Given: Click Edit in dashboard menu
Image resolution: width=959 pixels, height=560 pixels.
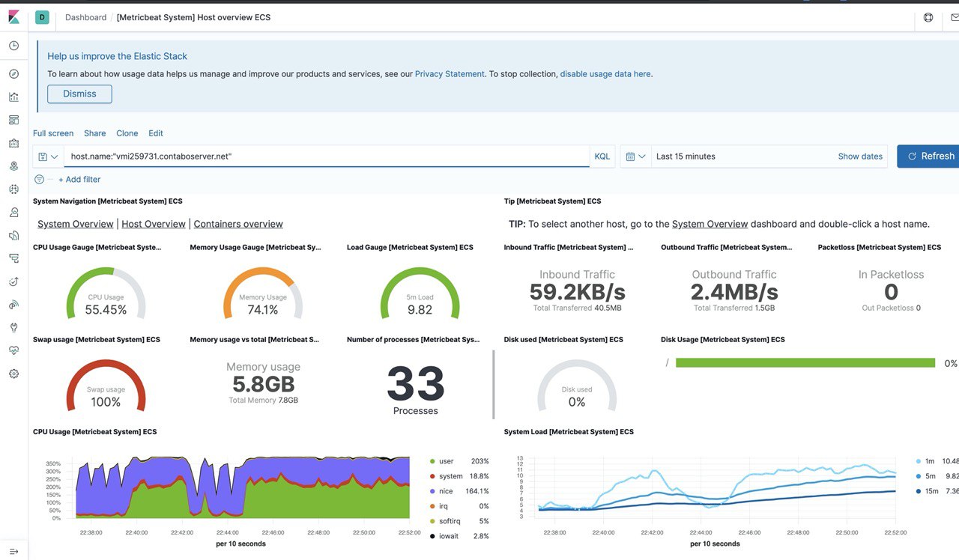Looking at the screenshot, I should click(x=156, y=133).
